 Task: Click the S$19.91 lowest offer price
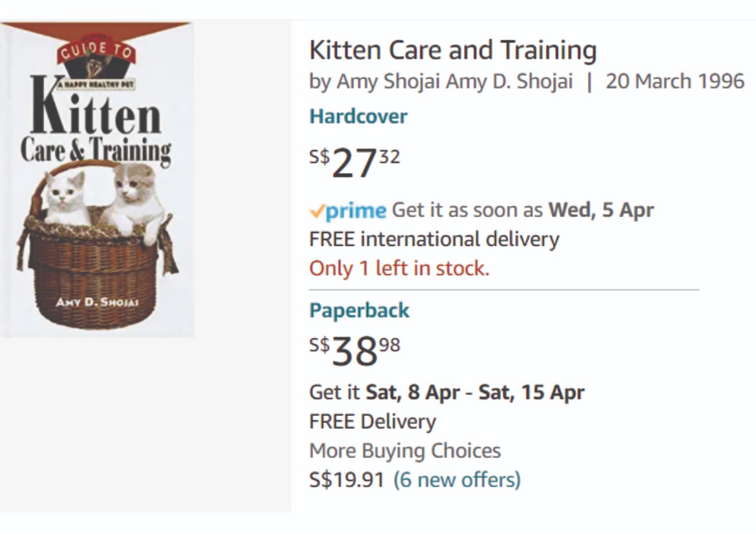[346, 479]
